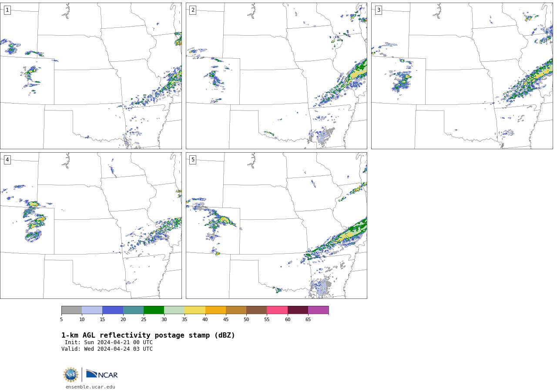Click the colorbar tick label 35
The image size is (557, 392).
tap(185, 319)
